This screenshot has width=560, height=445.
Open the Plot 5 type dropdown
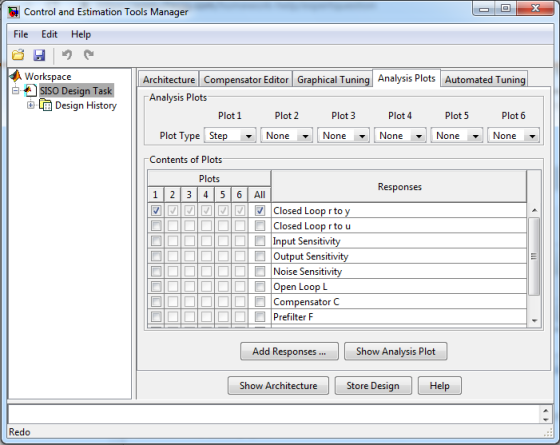[x=456, y=136]
